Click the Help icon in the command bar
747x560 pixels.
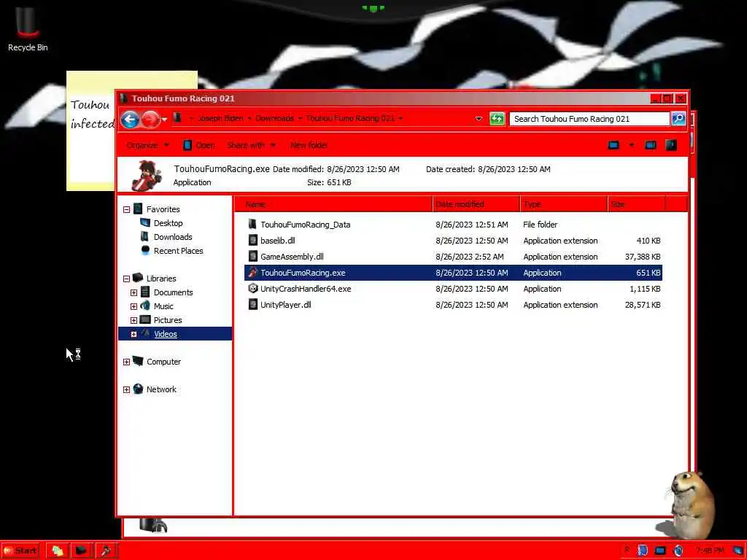pyautogui.click(x=671, y=145)
